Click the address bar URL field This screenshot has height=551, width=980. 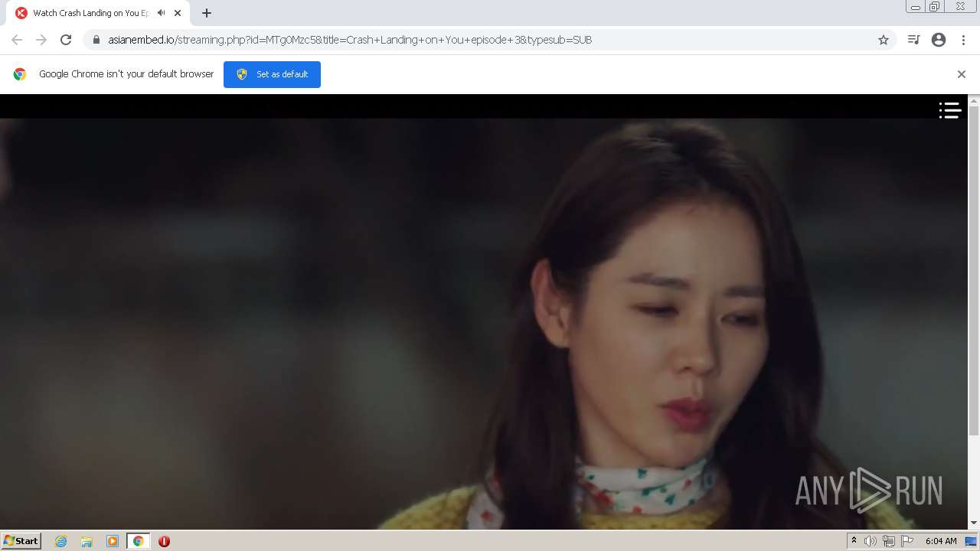point(490,40)
